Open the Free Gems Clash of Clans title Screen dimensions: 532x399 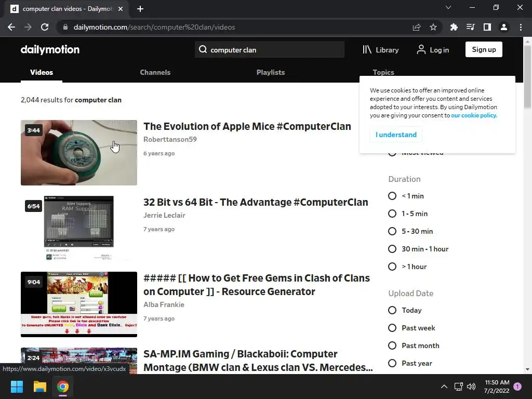pyautogui.click(x=257, y=285)
